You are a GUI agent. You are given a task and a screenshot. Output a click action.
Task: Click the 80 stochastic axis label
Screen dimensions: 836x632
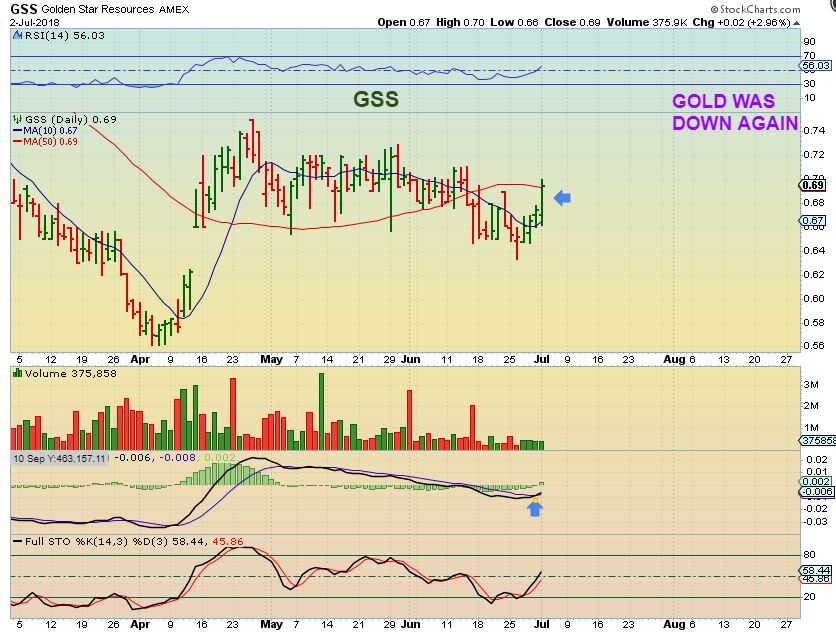click(x=809, y=555)
